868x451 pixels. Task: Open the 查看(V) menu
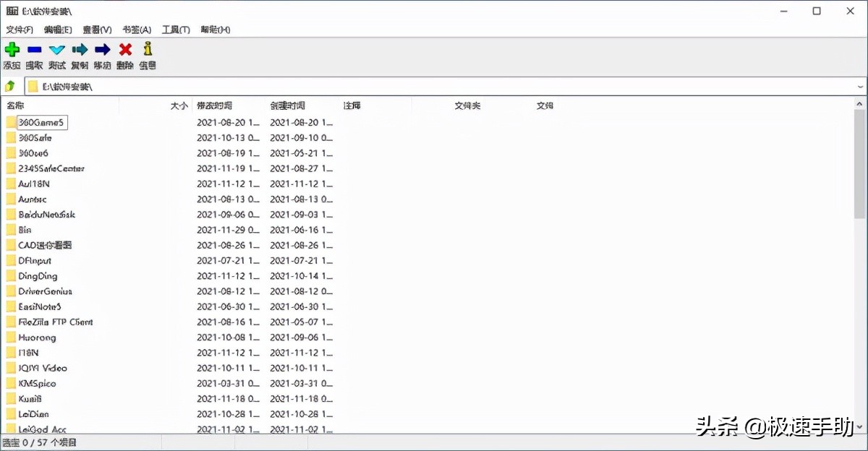click(x=98, y=29)
